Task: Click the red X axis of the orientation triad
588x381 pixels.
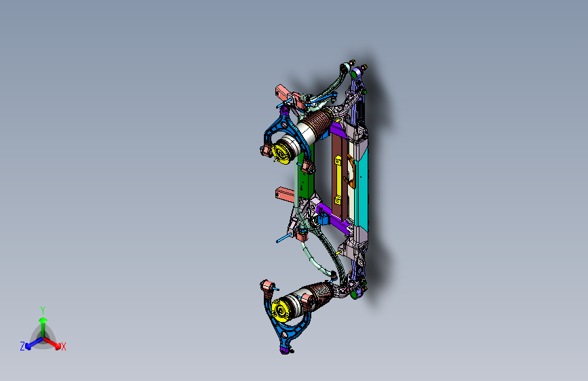Action: (x=52, y=343)
